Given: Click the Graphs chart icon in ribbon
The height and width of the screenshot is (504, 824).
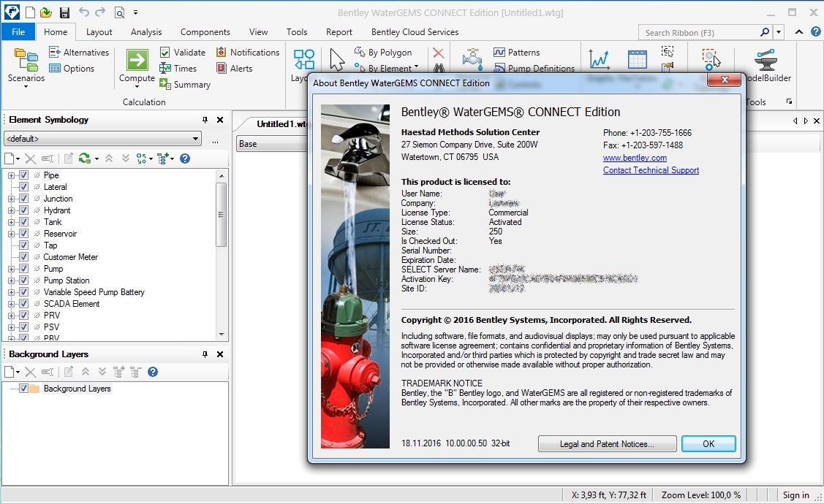Looking at the screenshot, I should pos(599,59).
